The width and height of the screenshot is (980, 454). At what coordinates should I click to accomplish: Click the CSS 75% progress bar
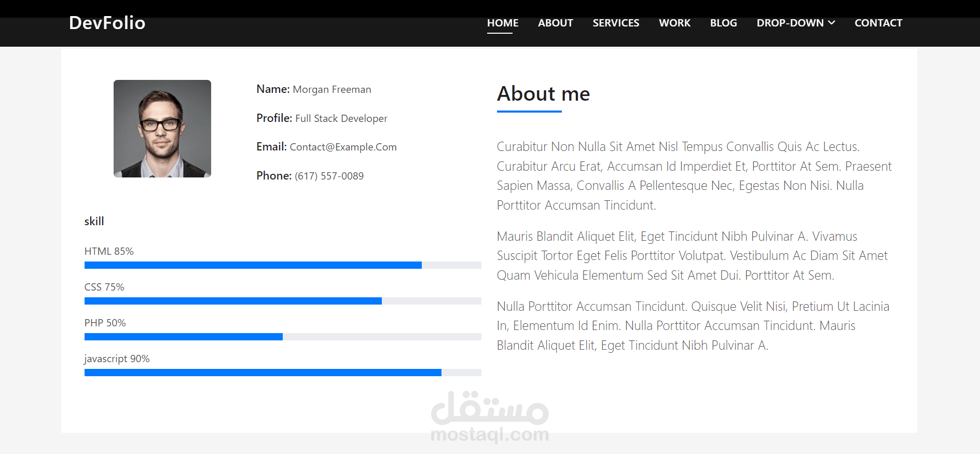283,301
